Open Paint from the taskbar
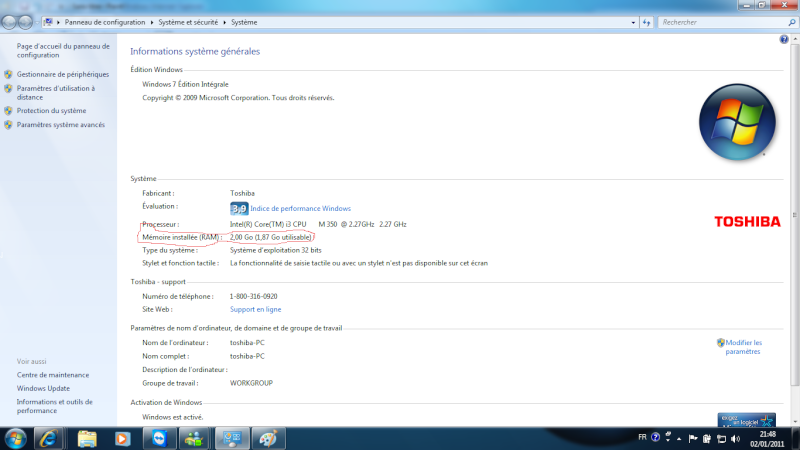The height and width of the screenshot is (450, 800). pos(268,439)
